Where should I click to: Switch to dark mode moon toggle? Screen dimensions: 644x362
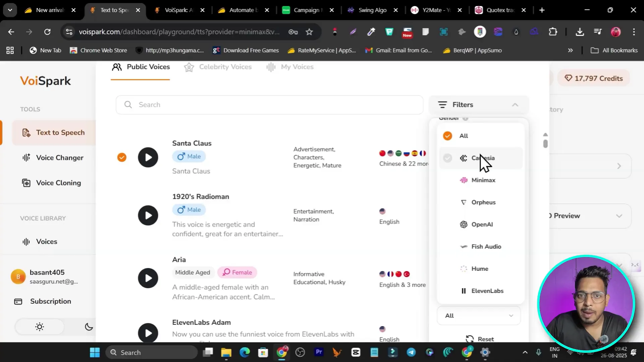tap(89, 327)
